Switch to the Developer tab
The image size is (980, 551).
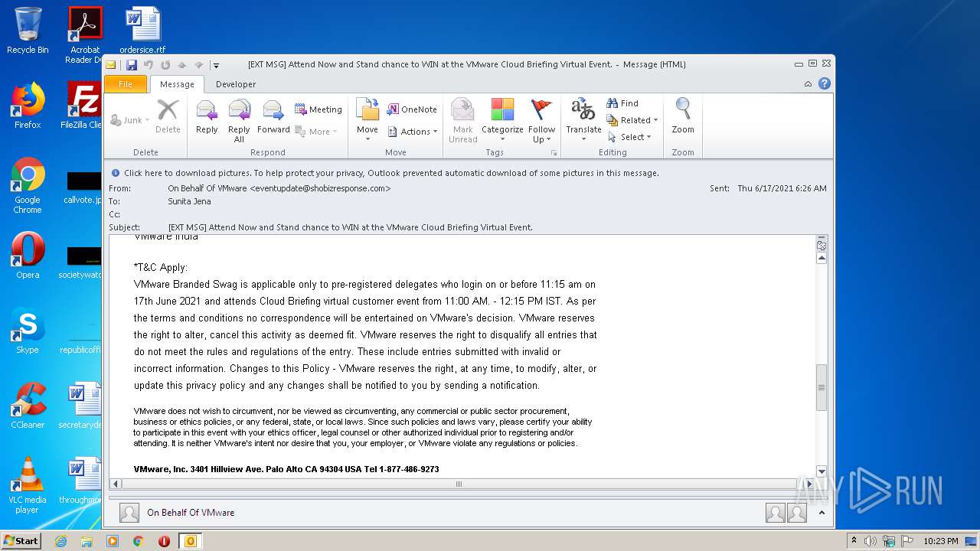pyautogui.click(x=236, y=84)
